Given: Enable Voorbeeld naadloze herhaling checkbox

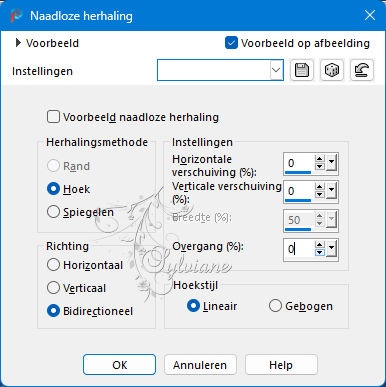Looking at the screenshot, I should tap(53, 117).
